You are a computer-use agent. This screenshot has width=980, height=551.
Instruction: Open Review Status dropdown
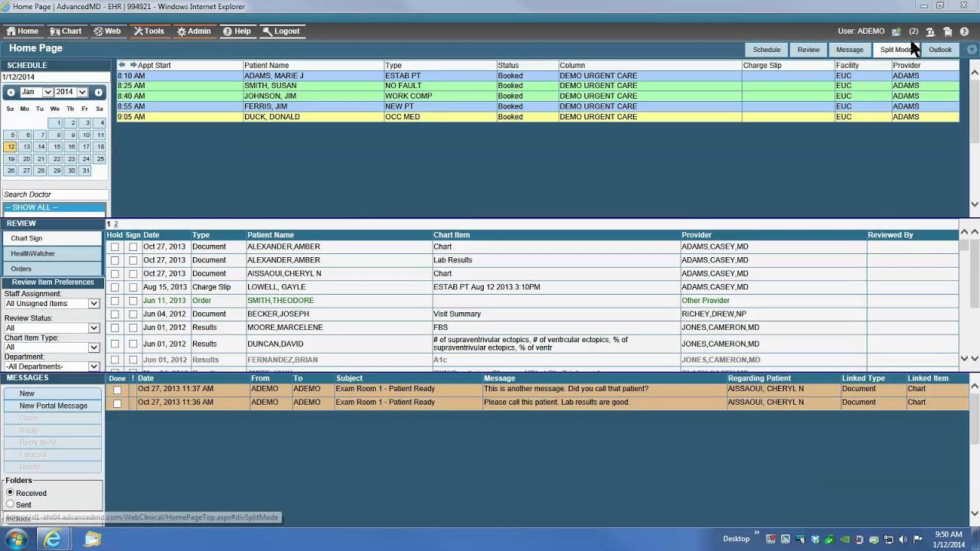point(52,328)
